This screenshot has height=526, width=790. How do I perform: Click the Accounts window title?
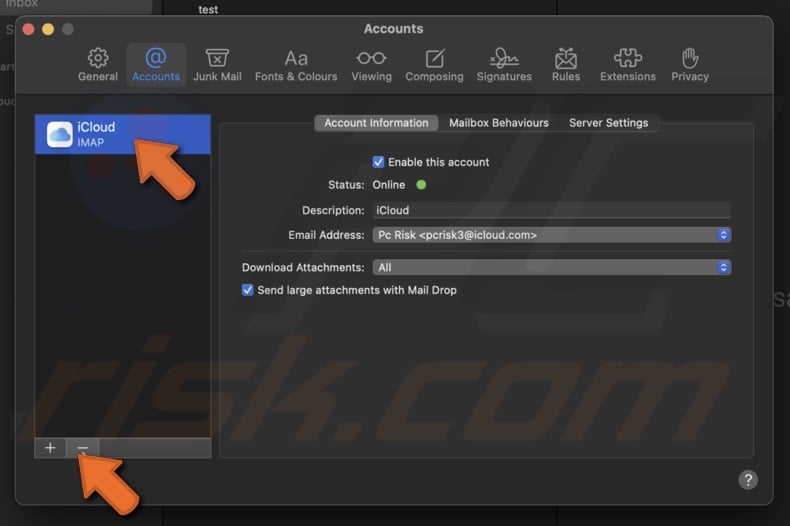click(x=393, y=29)
